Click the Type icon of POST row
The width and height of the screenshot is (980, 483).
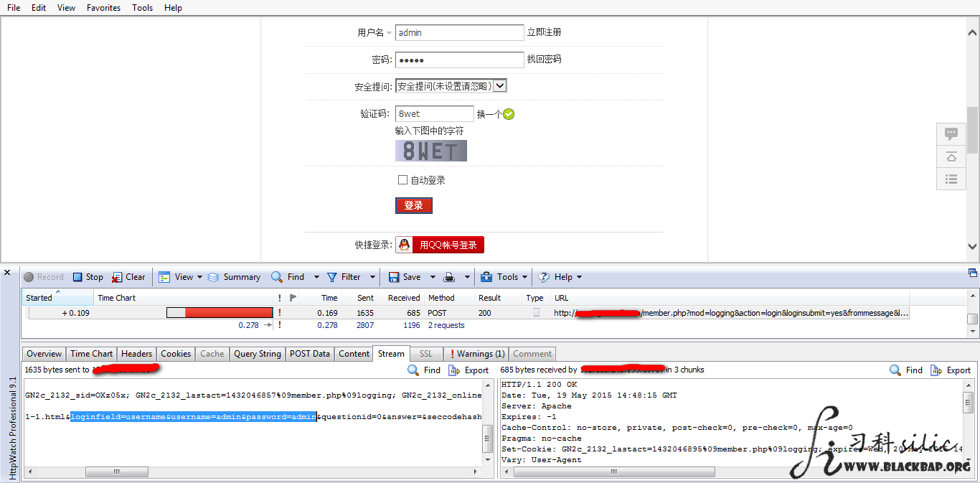(x=536, y=313)
